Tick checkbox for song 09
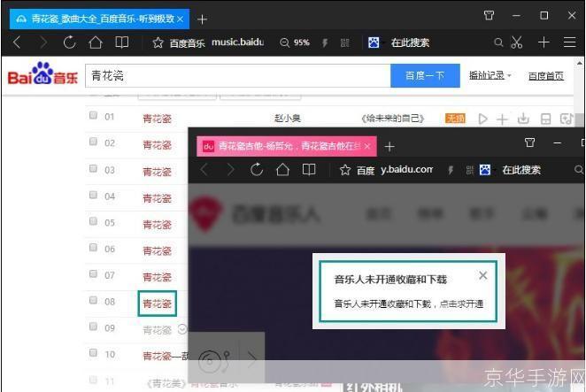Image resolution: width=586 pixels, height=392 pixels. [x=93, y=327]
